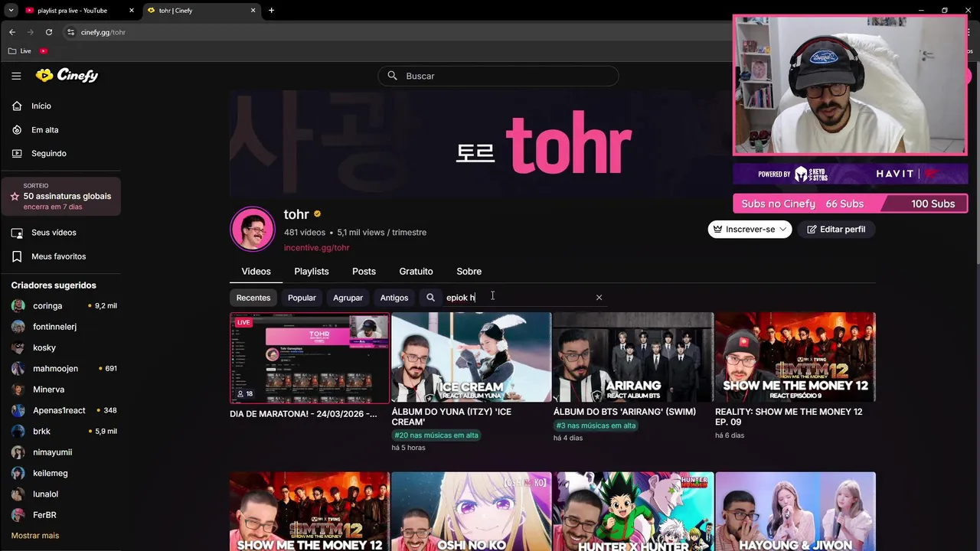Open FerBR creator profile

click(44, 515)
